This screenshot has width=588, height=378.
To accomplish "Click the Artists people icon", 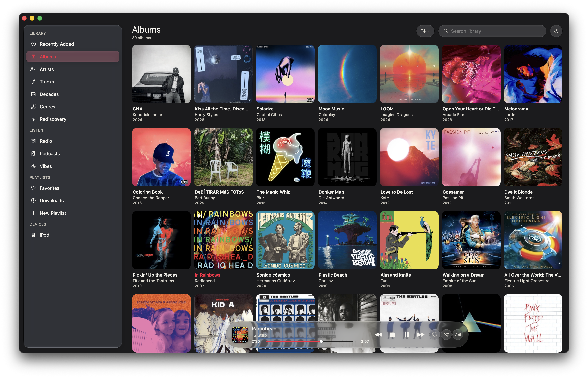I will [33, 69].
